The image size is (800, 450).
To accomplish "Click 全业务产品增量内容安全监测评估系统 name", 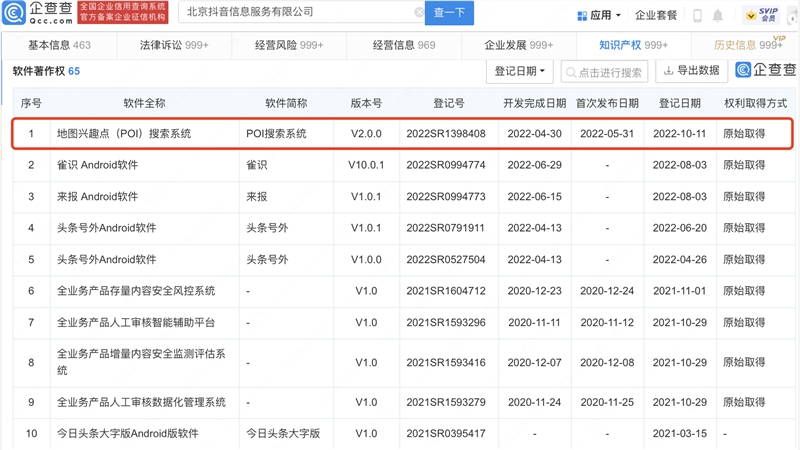I will coord(141,362).
